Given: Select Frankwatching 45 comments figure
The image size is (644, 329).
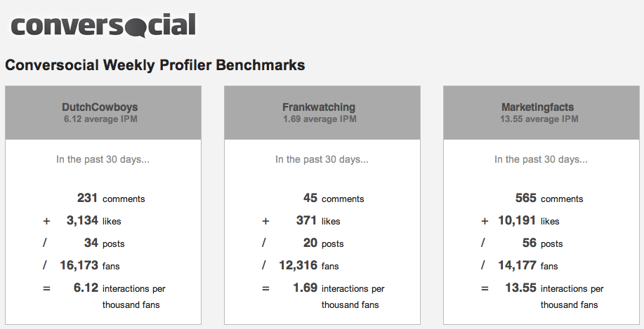Looking at the screenshot, I should [310, 199].
